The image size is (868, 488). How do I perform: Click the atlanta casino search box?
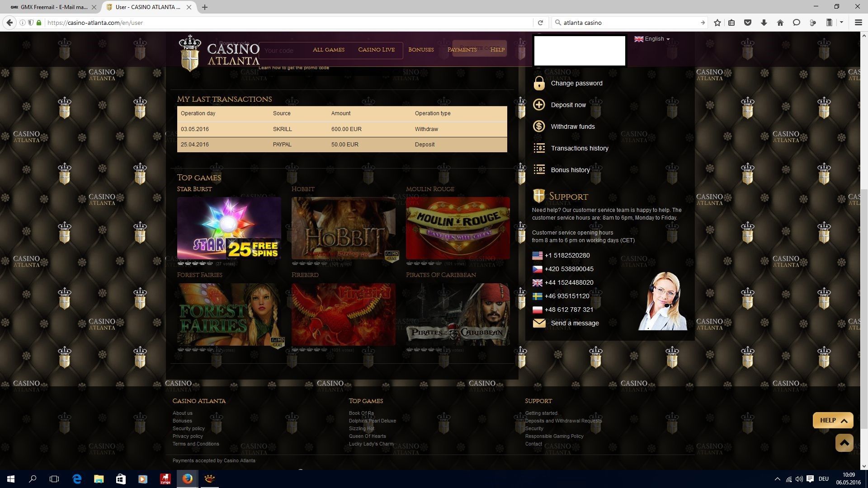tap(630, 23)
